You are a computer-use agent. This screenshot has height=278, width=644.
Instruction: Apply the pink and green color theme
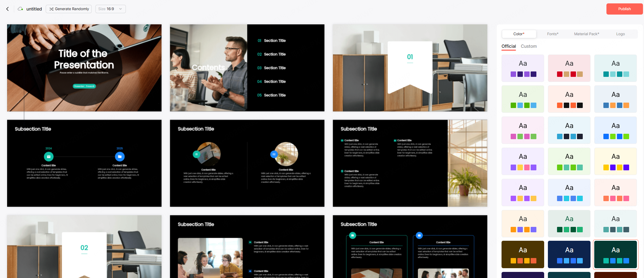523,130
